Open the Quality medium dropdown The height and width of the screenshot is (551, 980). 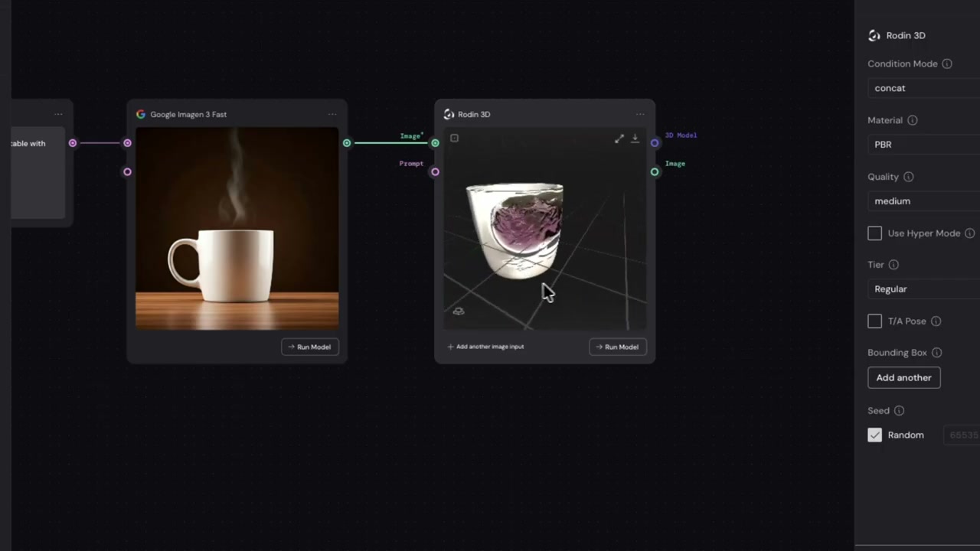(924, 201)
